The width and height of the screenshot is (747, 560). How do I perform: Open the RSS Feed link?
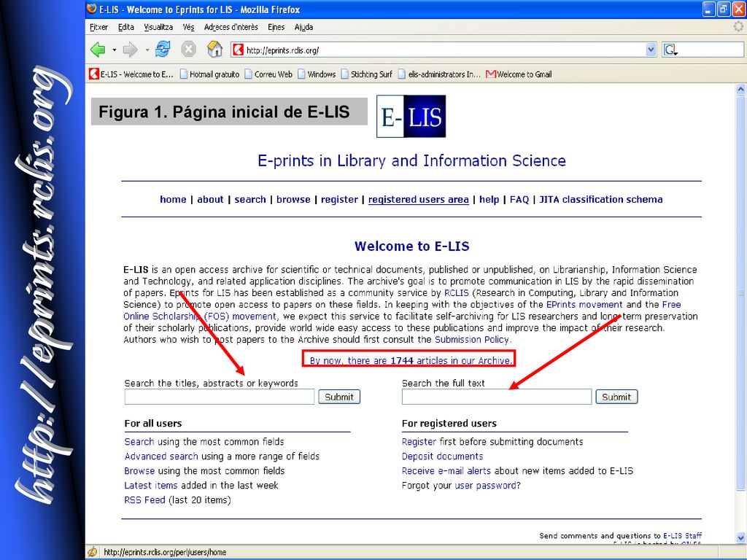(x=145, y=500)
